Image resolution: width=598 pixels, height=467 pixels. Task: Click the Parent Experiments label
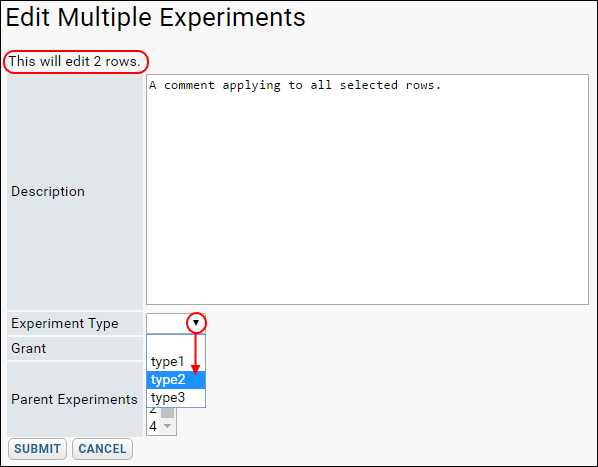coord(74,400)
